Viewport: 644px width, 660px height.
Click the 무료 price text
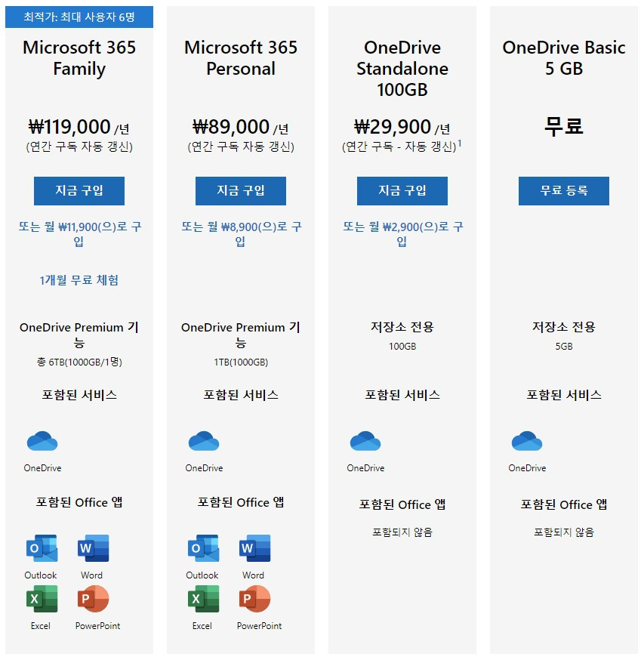coord(564,126)
